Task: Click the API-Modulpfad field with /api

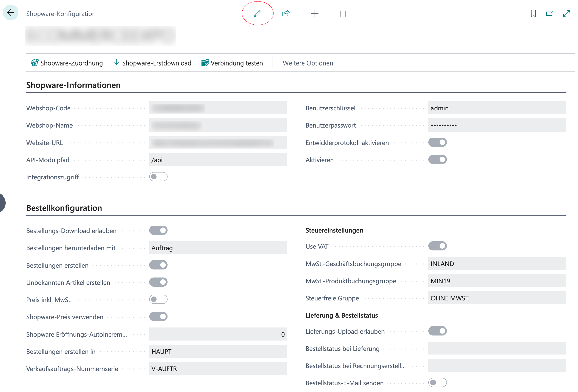Action: [218, 160]
